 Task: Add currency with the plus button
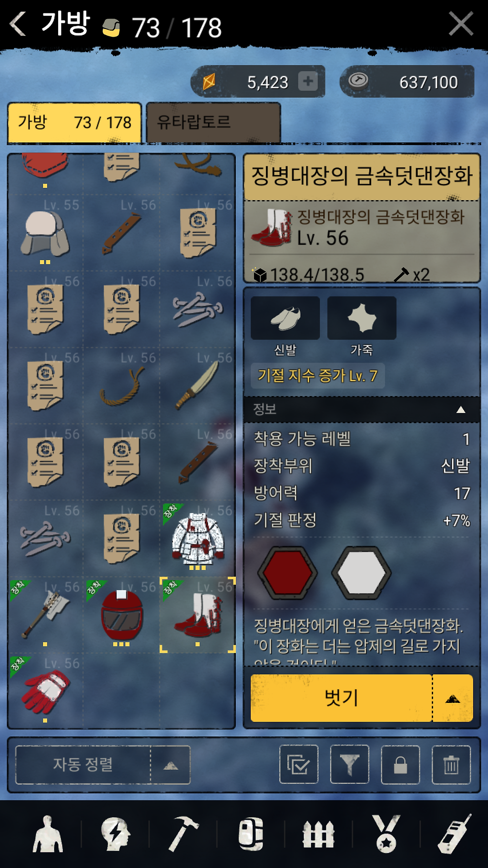pyautogui.click(x=308, y=81)
